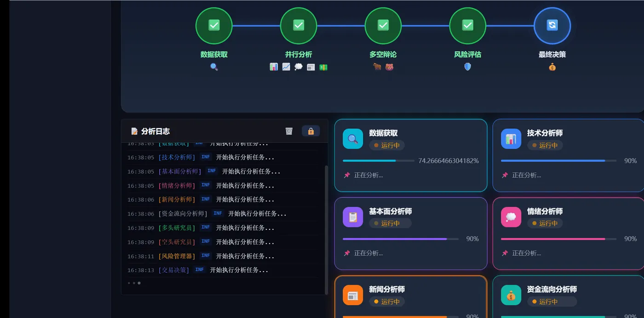Image resolution: width=644 pixels, height=318 pixels.
Task: Select the [情绪分析师] log entry
Action: click(x=223, y=186)
